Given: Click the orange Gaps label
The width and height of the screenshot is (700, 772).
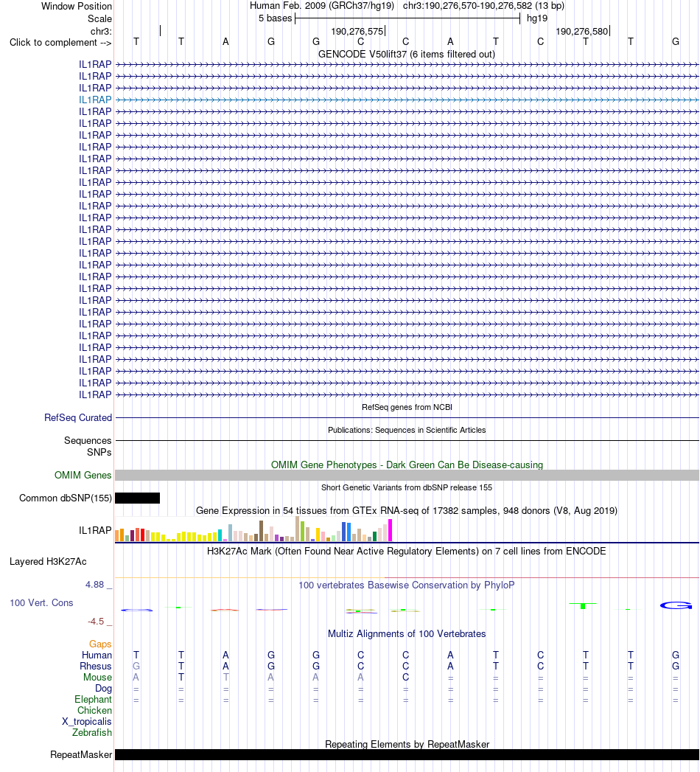Looking at the screenshot, I should [100, 644].
